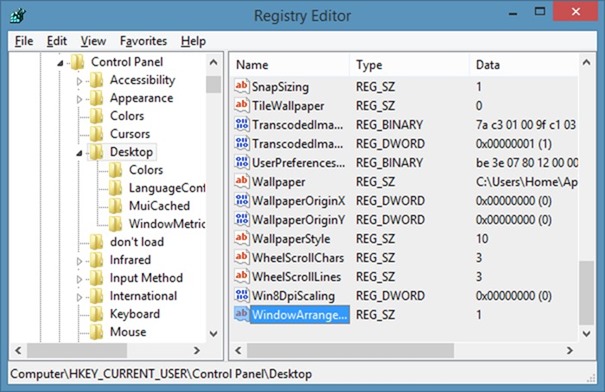Open the File menu
Viewport: 605px width, 392px height.
(x=24, y=41)
